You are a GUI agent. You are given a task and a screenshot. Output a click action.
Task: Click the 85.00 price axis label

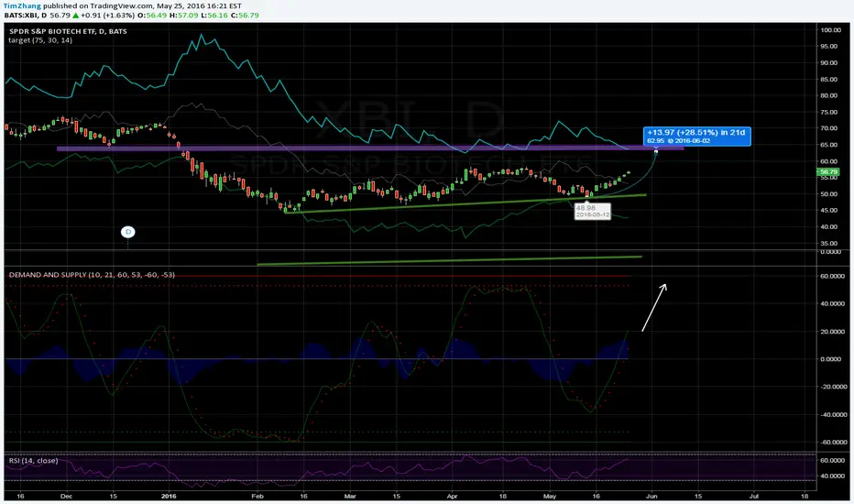(829, 79)
